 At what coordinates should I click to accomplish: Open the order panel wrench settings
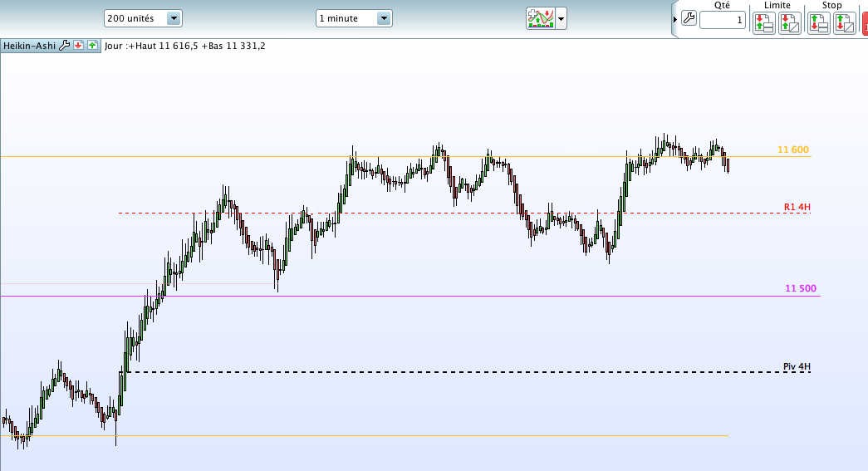pyautogui.click(x=689, y=19)
